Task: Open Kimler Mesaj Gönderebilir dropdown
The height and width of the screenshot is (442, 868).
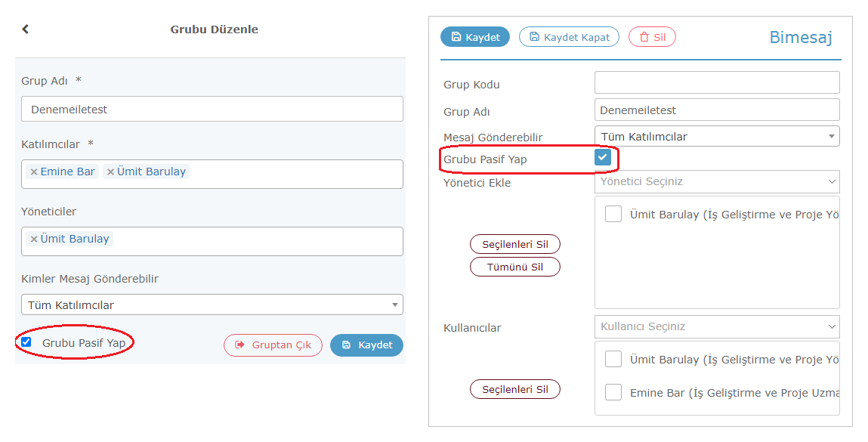Action: click(x=212, y=304)
